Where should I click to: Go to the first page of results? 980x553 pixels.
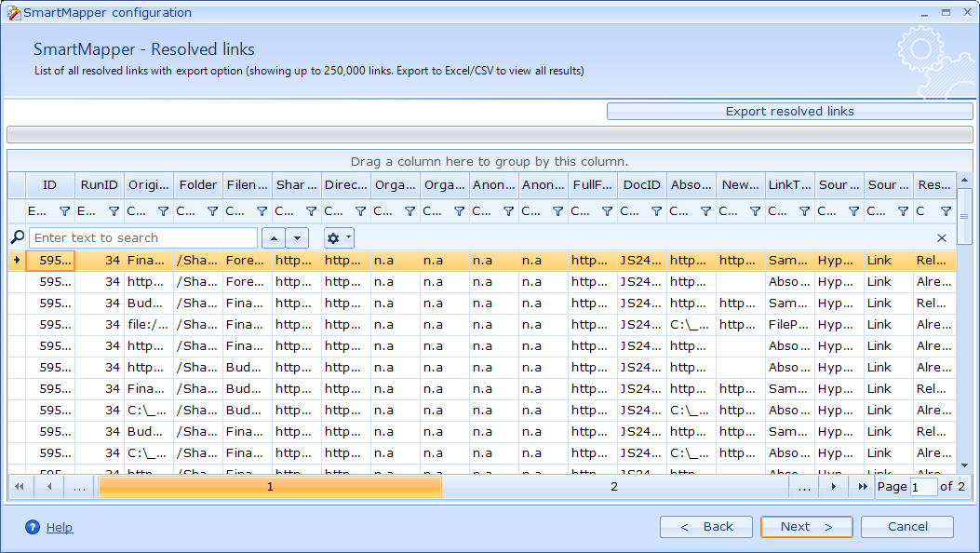pyautogui.click(x=20, y=487)
